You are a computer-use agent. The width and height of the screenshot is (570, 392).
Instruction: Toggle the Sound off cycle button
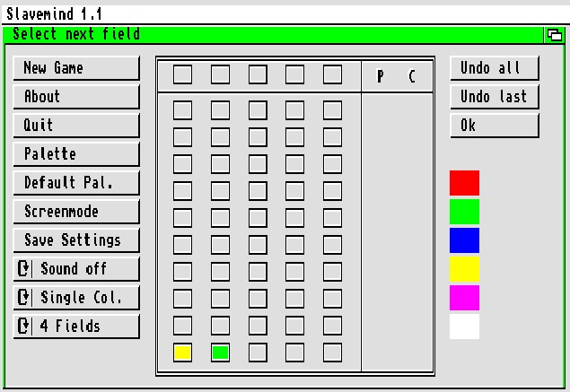76,269
